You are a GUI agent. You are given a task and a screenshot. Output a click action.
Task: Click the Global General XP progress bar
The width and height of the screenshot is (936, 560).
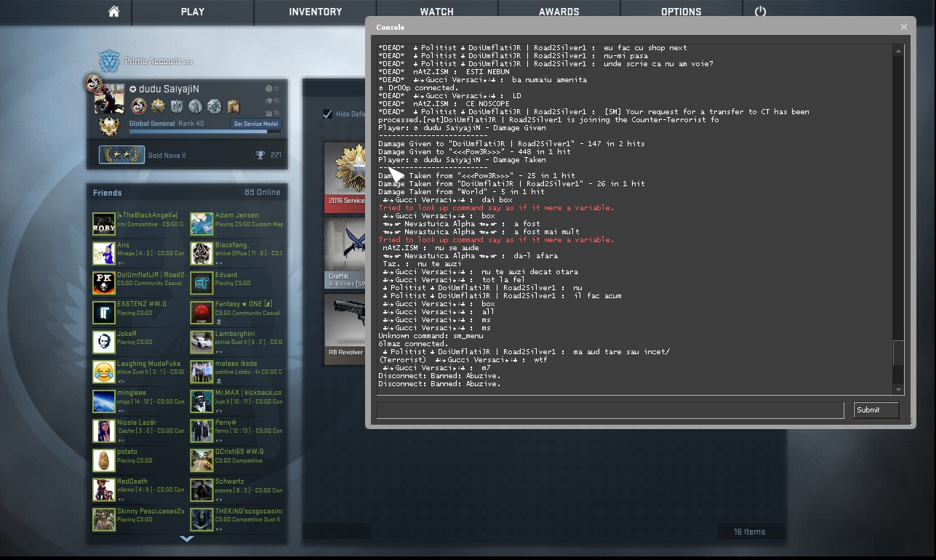[205, 131]
